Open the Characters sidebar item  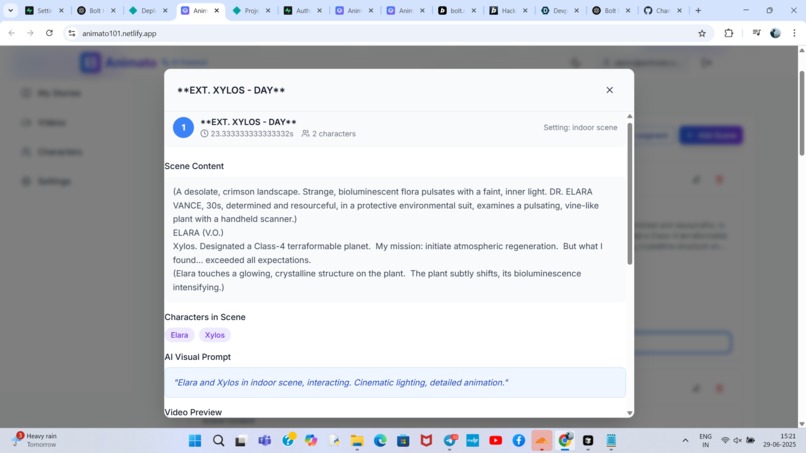click(x=51, y=152)
